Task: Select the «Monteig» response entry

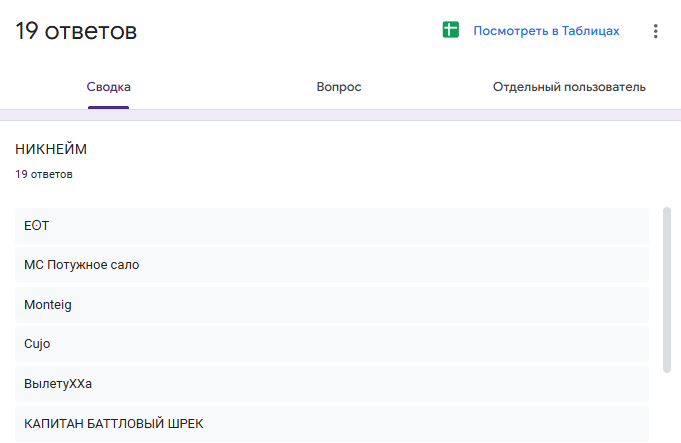Action: 48,304
